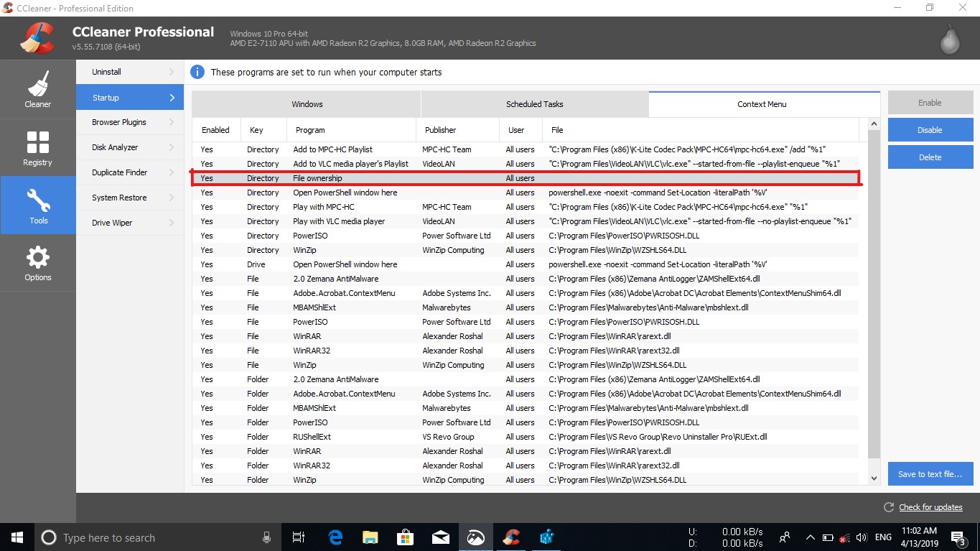Sort by the Enabled column header
This screenshot has width=980, height=551.
[216, 130]
